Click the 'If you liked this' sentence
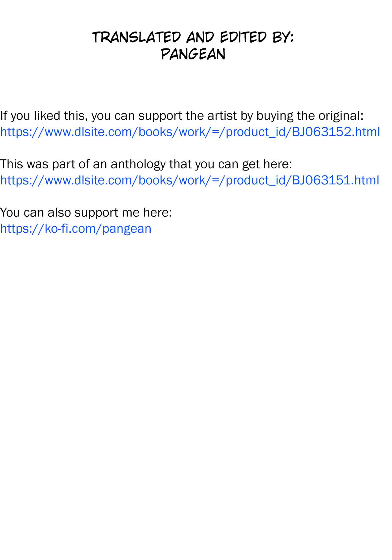The height and width of the screenshot is (560, 392). coord(181,116)
